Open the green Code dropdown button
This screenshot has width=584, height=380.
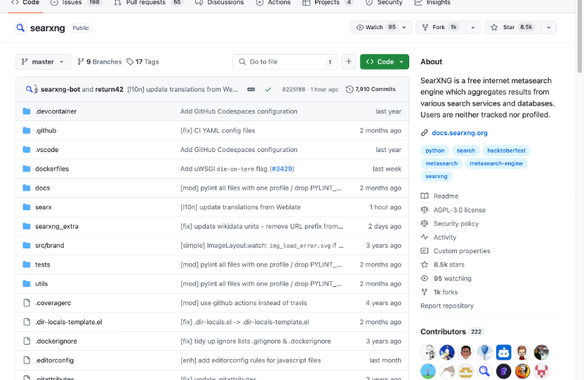[x=384, y=62]
